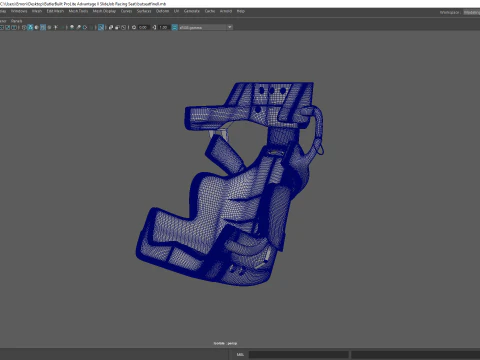This screenshot has height=360, width=480.
Task: Click the MEL command line input field
Action: [x=299, y=354]
